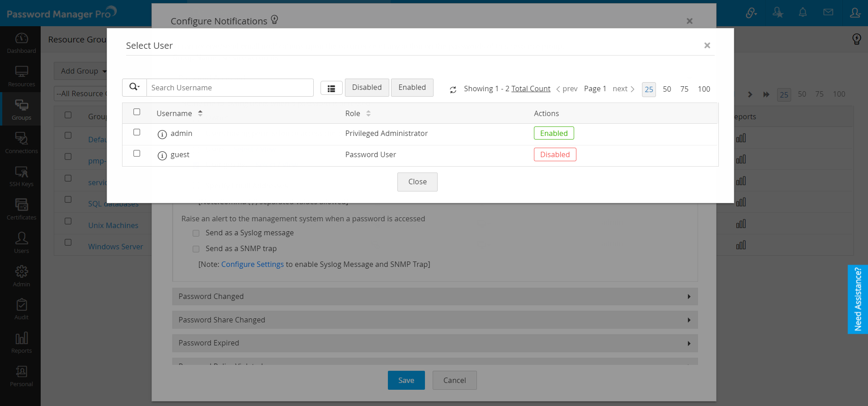This screenshot has width=868, height=406.
Task: Go to prev page of users
Action: coord(567,89)
